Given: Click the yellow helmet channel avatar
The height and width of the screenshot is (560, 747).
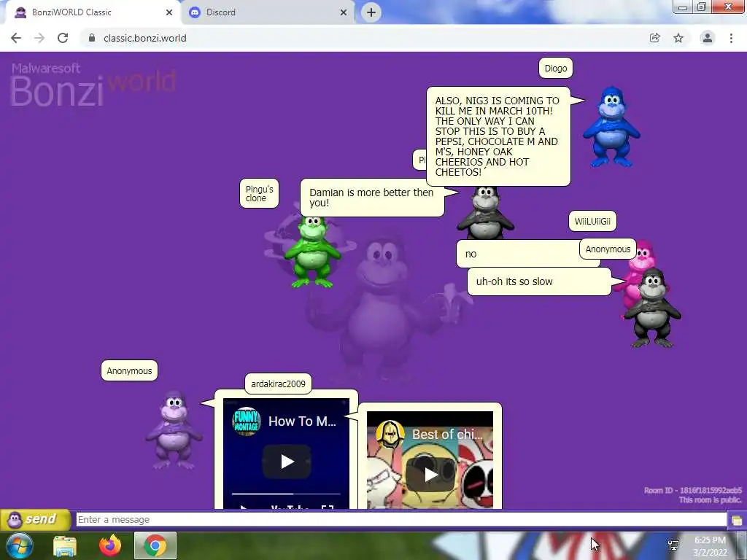Looking at the screenshot, I should (x=390, y=435).
